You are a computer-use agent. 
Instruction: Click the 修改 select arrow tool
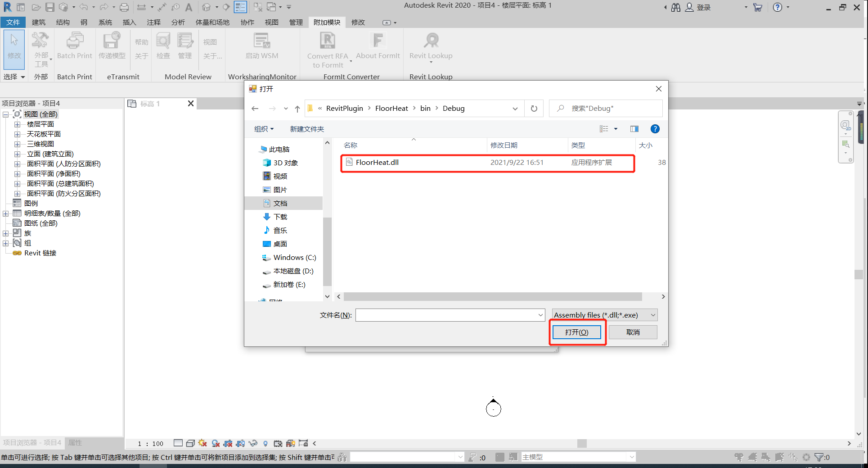(x=14, y=50)
